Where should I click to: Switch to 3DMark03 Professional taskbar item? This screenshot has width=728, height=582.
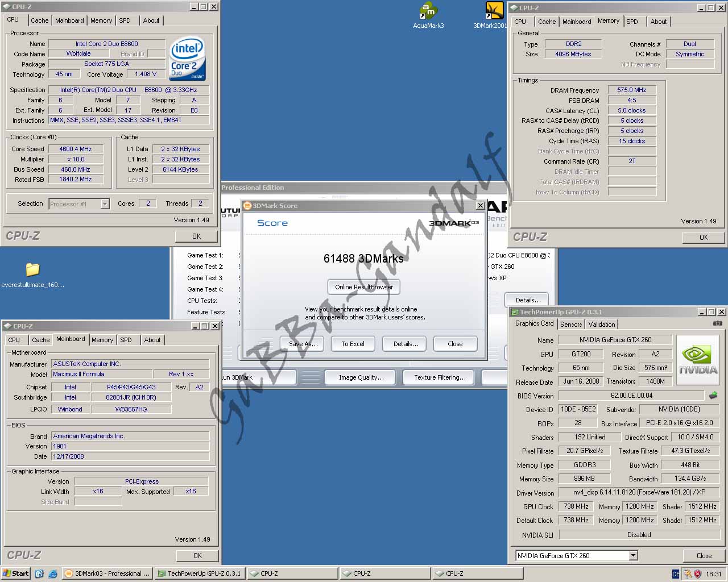pos(107,573)
